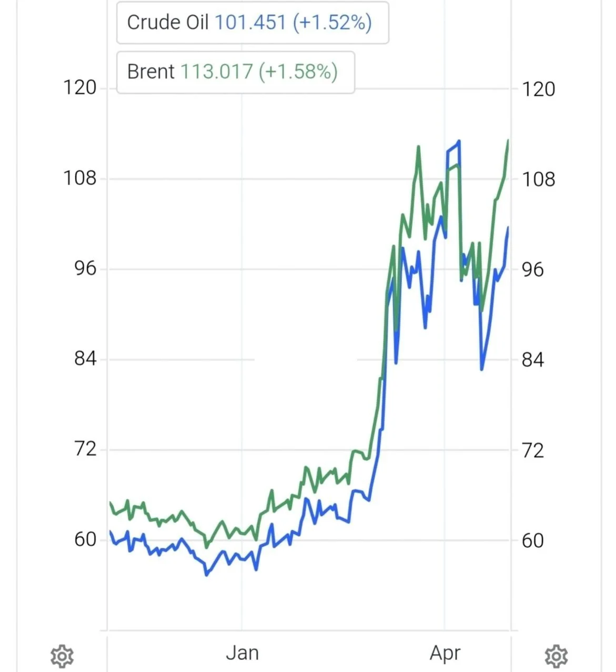Select the Crude Oil price 101.451
Screen dimensions: 616x672
250,23
